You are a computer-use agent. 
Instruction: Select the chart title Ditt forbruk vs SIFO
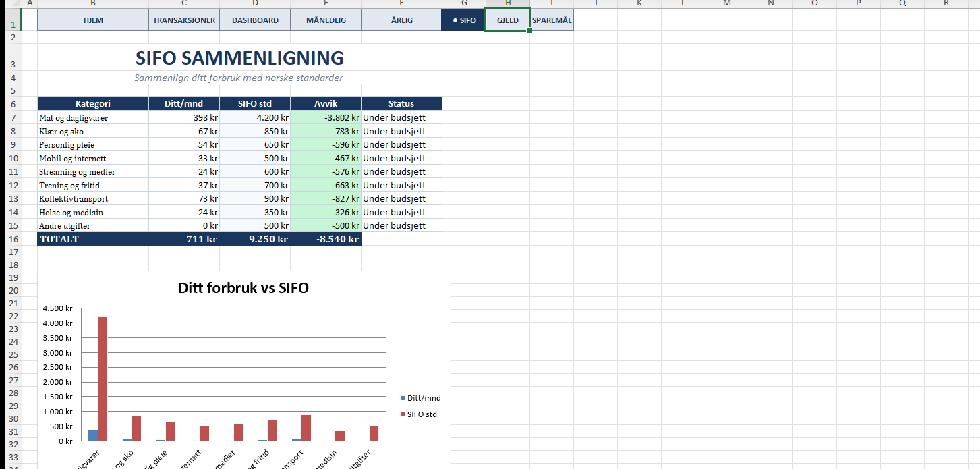(243, 288)
